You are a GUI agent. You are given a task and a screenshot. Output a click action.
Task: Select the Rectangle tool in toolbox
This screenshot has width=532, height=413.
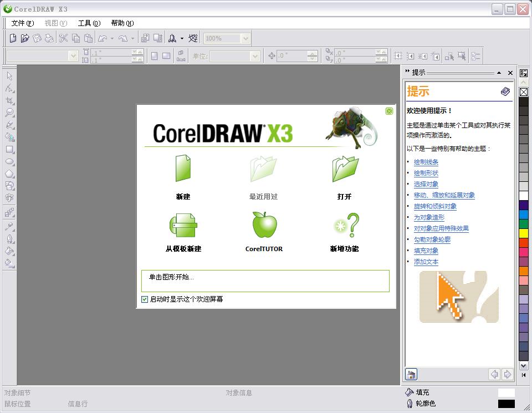[9, 149]
